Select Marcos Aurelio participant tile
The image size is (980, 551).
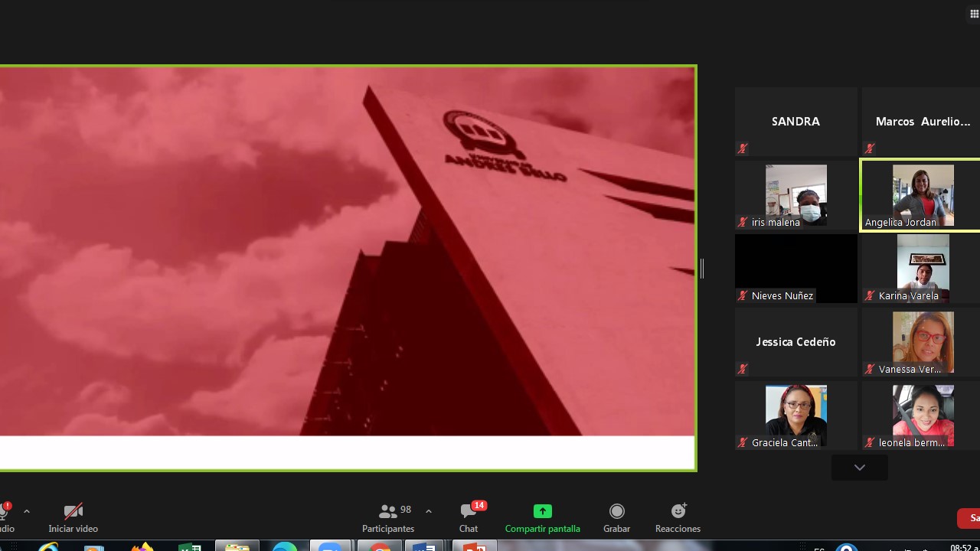[x=921, y=122]
